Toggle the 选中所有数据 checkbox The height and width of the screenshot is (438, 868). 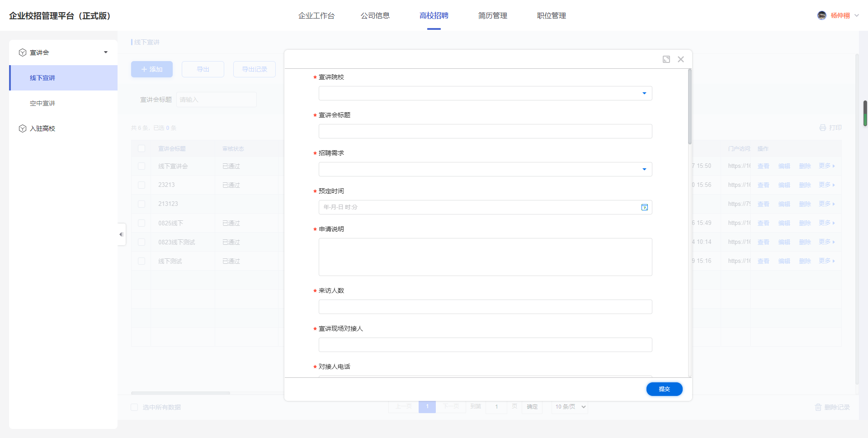tap(134, 407)
